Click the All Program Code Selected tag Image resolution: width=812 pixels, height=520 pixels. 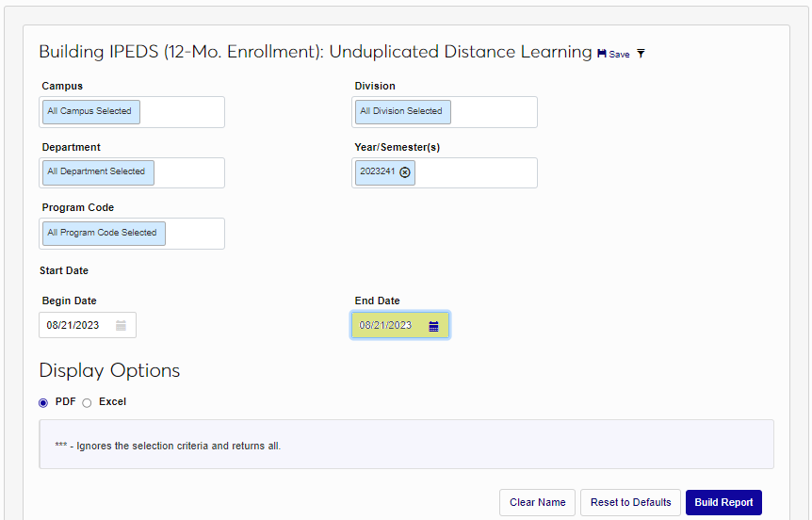point(104,234)
